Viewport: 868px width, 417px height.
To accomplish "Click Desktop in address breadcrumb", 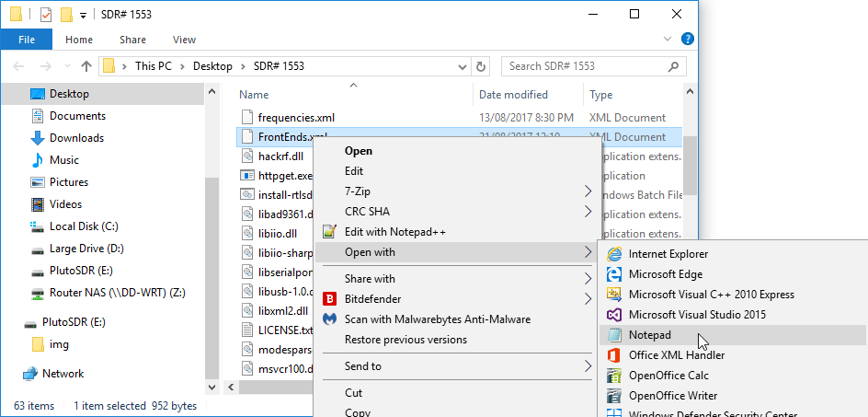I will [x=212, y=66].
